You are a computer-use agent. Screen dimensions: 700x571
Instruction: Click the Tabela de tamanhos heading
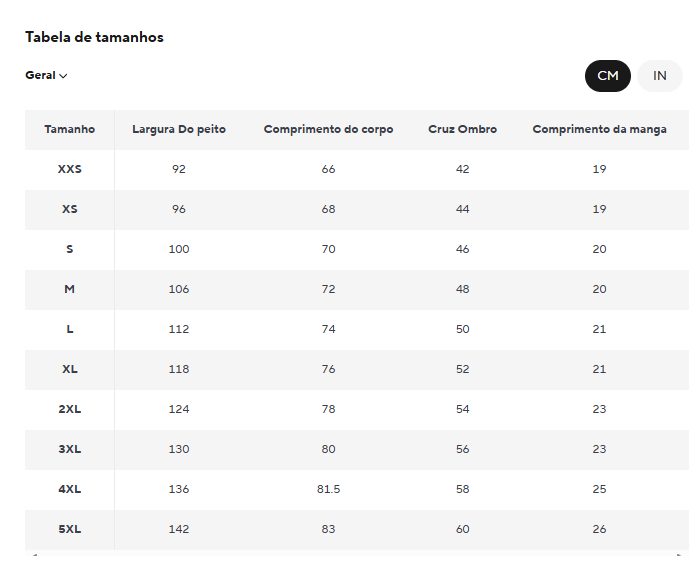click(x=94, y=37)
